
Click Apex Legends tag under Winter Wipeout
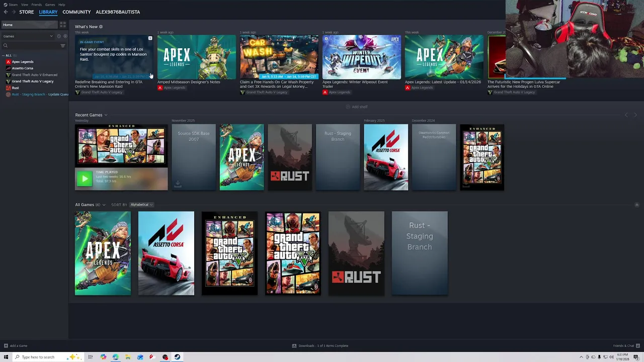pyautogui.click(x=339, y=93)
